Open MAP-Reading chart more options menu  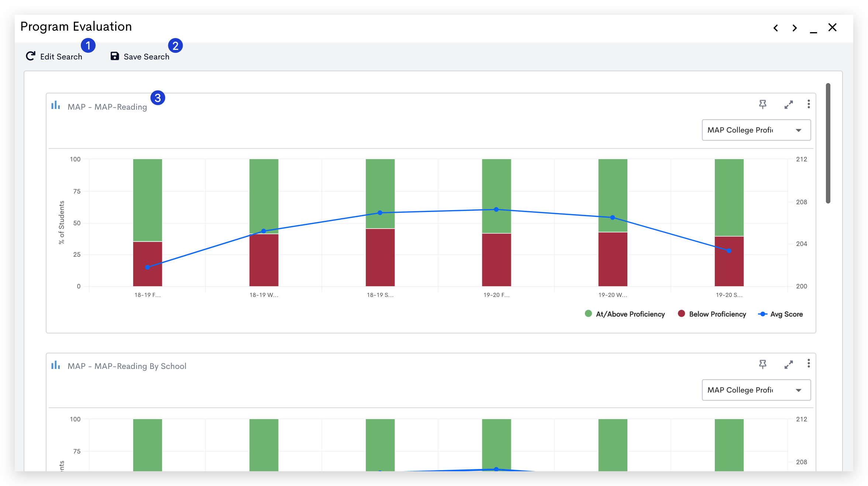click(x=809, y=104)
